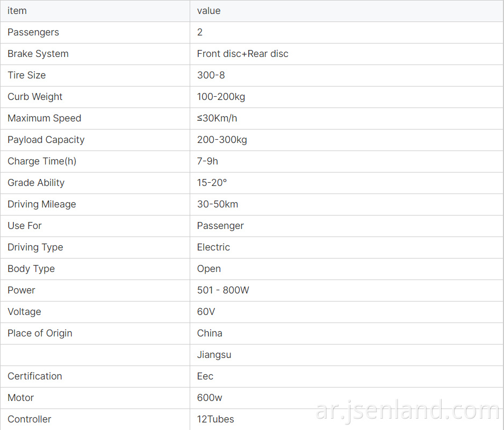The image size is (504, 430).
Task: Select the Curb Weight label
Action: coord(35,97)
